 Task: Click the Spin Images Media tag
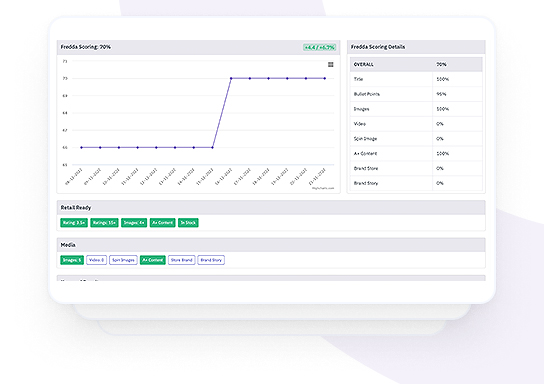point(123,260)
